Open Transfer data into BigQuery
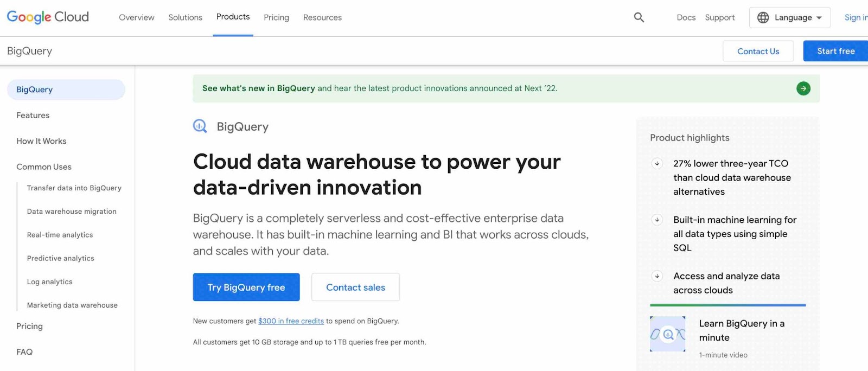This screenshot has width=868, height=371. [x=74, y=188]
